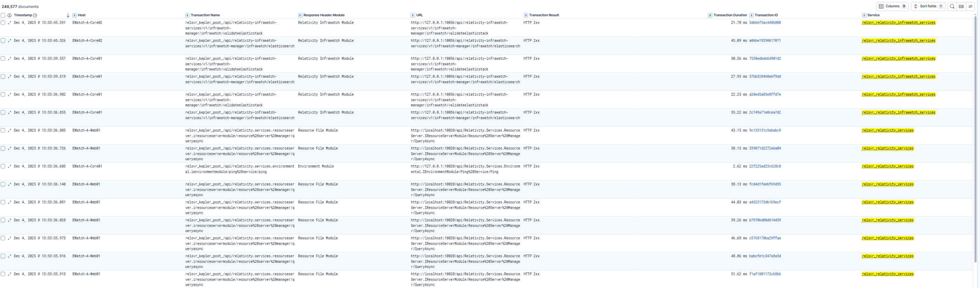Open the Transaction Duration column header menu
This screenshot has width=980, height=288.
click(730, 15)
